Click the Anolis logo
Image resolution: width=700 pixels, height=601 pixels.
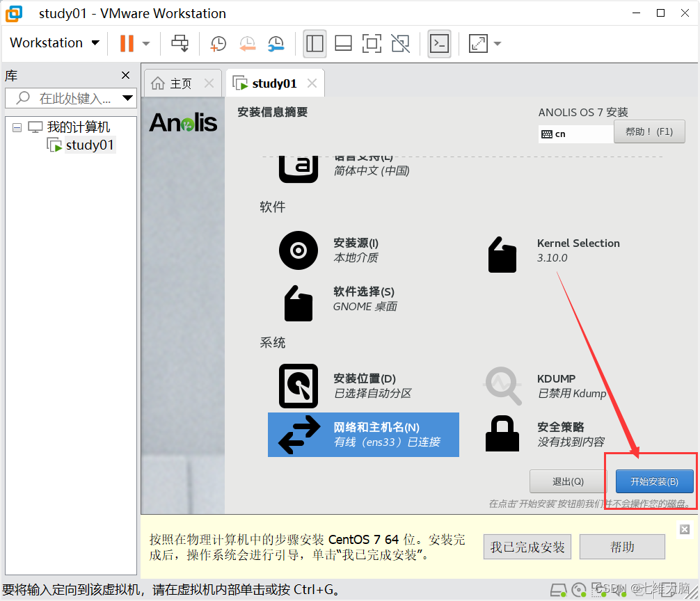click(183, 122)
